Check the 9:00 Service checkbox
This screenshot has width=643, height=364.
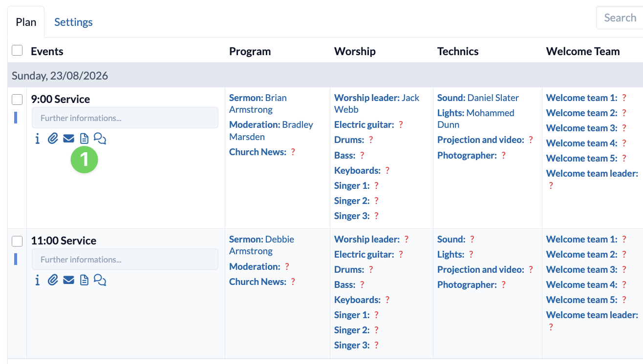pos(17,100)
